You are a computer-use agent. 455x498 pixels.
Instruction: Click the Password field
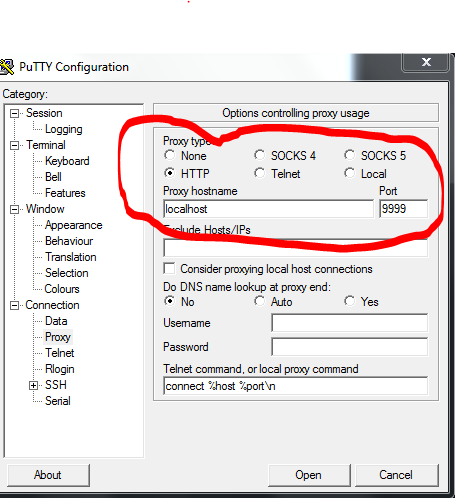tap(349, 347)
